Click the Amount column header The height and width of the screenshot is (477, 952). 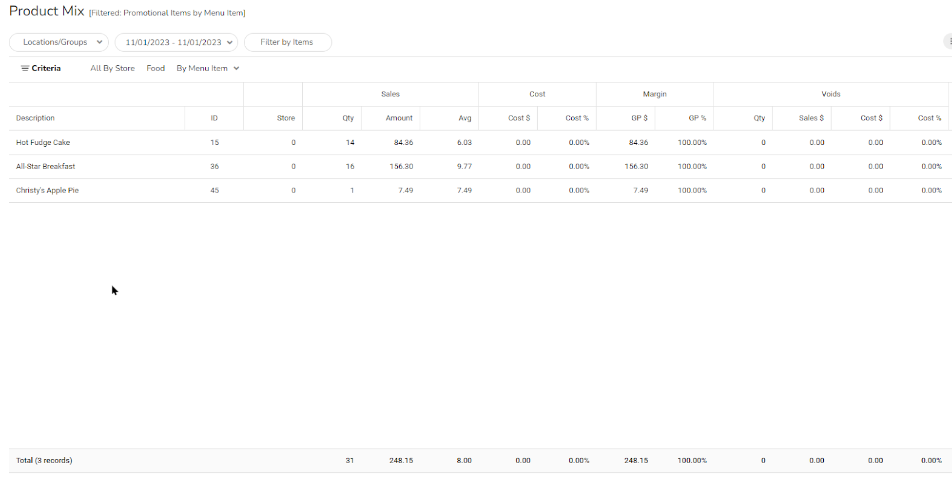[x=399, y=118]
